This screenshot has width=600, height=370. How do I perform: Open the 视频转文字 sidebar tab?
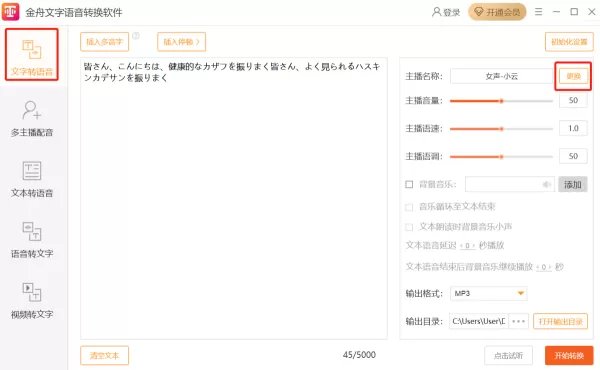pos(32,301)
